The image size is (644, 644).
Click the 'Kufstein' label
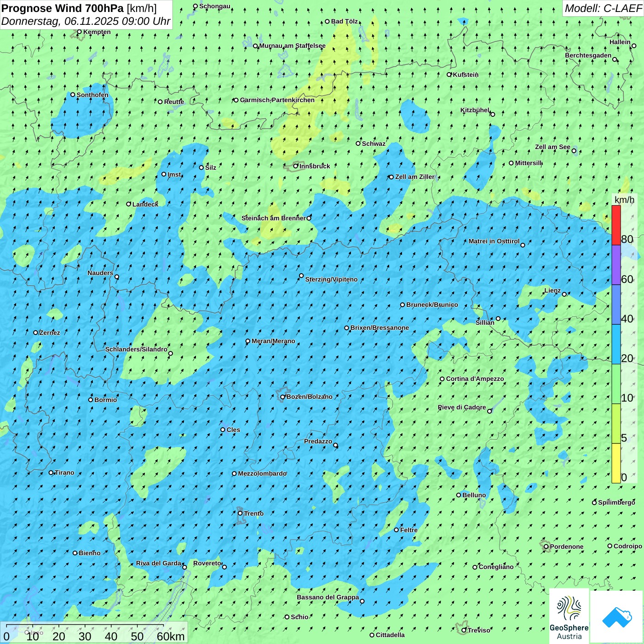pyautogui.click(x=466, y=75)
